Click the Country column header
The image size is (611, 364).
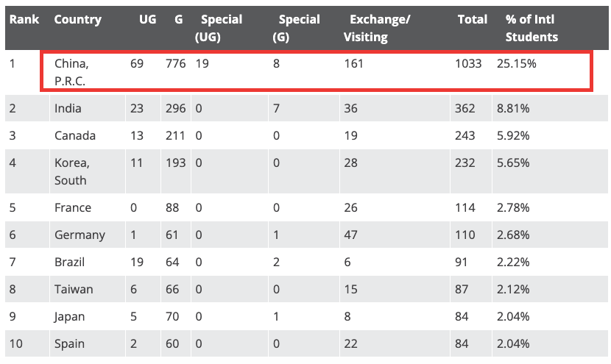pyautogui.click(x=77, y=19)
